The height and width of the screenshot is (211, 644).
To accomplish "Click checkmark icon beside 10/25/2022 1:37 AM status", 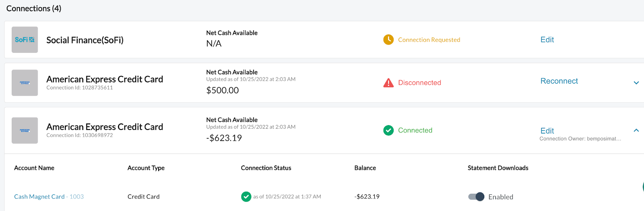I will tap(246, 196).
